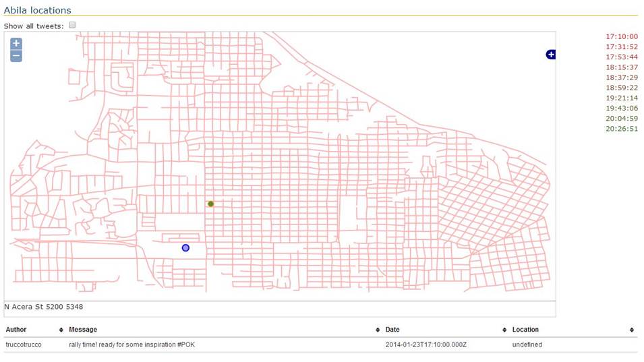Click the 2014-01-23T17:10:00.000Z date cell
644x362 pixels.
click(426, 344)
